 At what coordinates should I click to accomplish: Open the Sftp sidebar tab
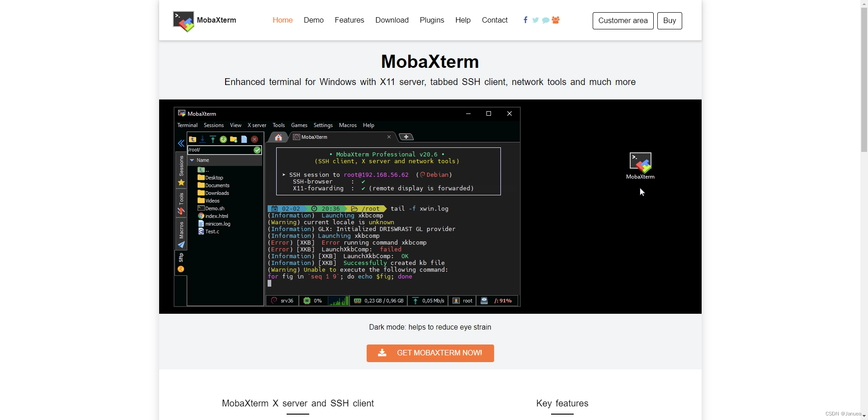point(181,263)
